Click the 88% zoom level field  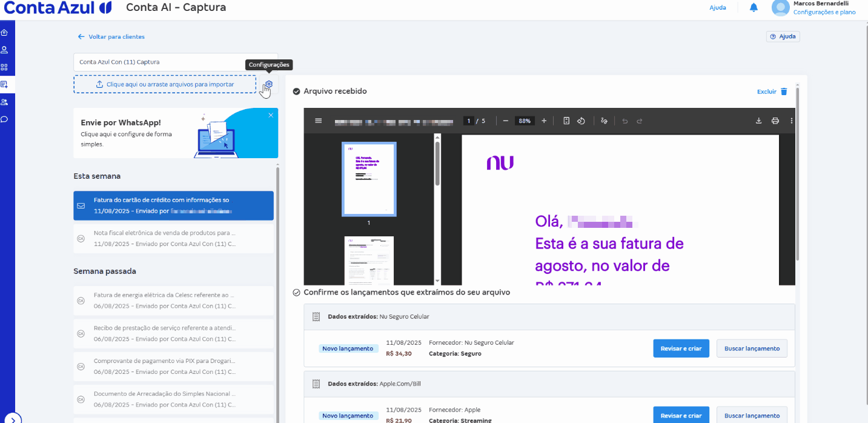click(524, 121)
